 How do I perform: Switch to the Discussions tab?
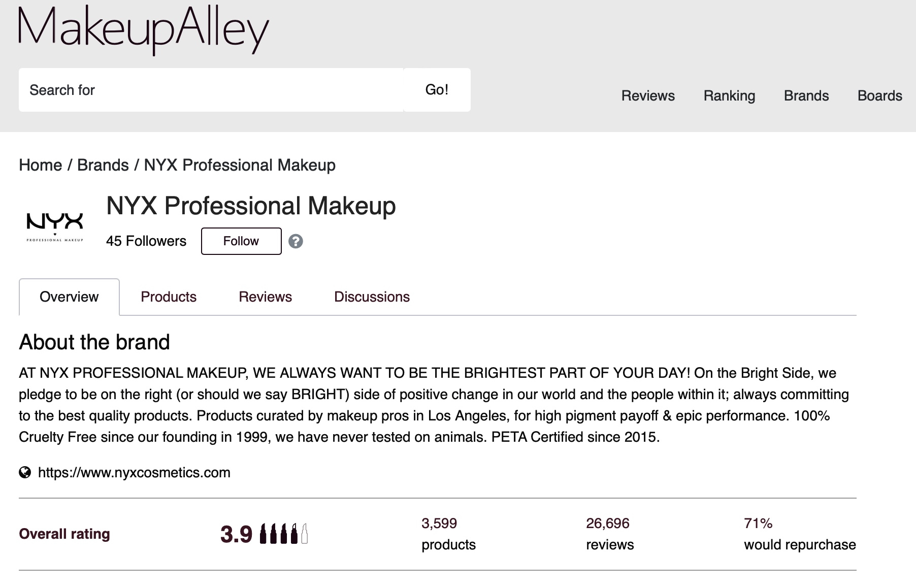(372, 297)
